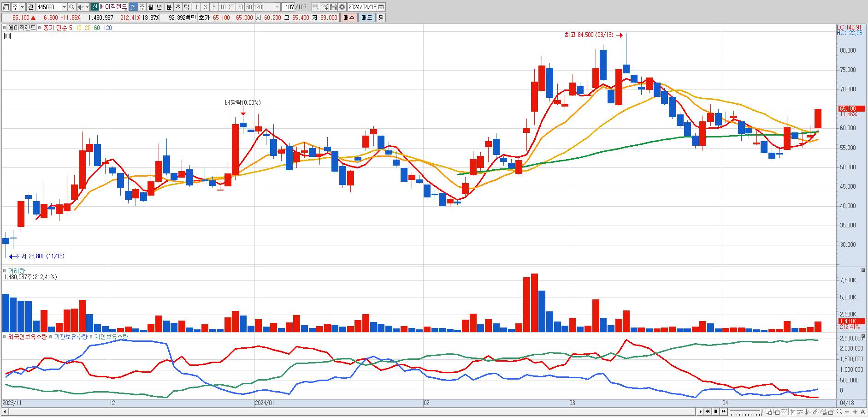Image resolution: width=868 pixels, height=417 pixels.
Task: Click the eraser with bars icon
Action: pos(823,411)
